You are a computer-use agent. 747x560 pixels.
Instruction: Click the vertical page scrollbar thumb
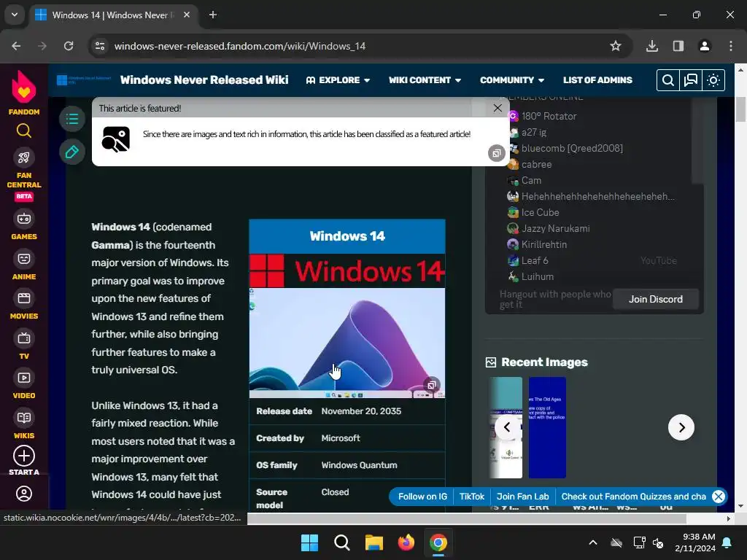coord(740,109)
